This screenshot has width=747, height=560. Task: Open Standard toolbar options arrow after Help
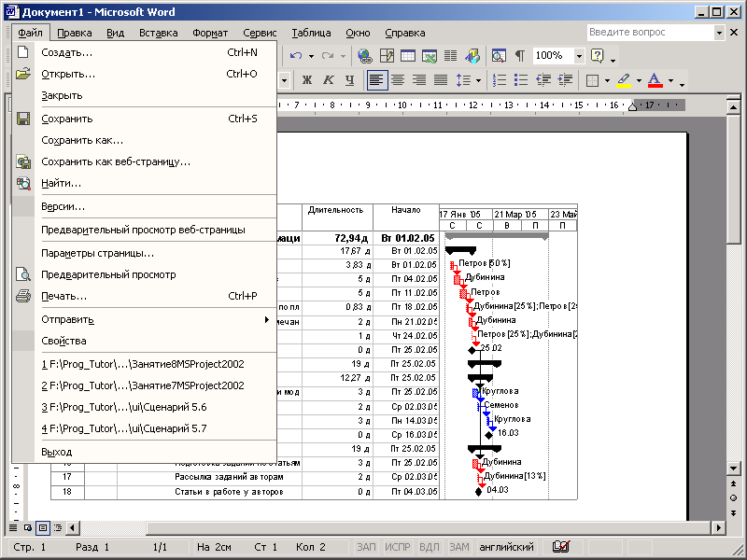tap(613, 60)
